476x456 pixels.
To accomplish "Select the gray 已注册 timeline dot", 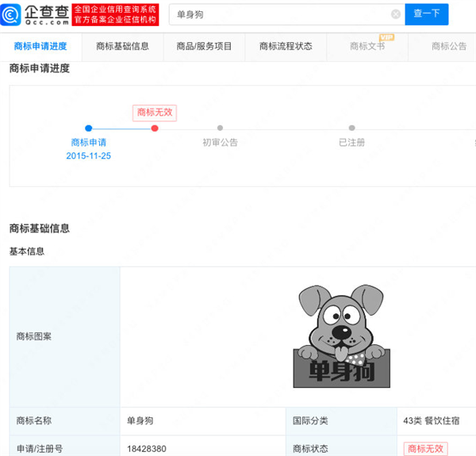I will pos(351,128).
